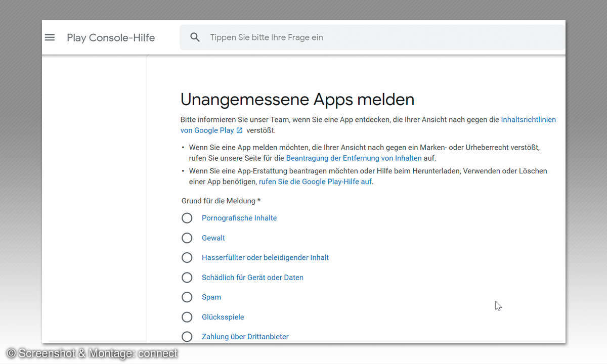Select the Glücksspiele radio button
607x364 pixels.
pos(187,317)
